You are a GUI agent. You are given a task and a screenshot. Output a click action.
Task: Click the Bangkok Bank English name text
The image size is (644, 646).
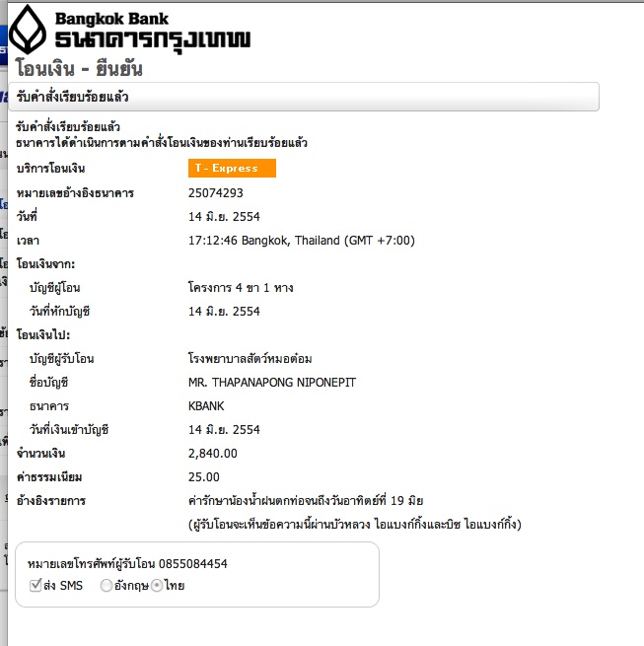[x=111, y=19]
